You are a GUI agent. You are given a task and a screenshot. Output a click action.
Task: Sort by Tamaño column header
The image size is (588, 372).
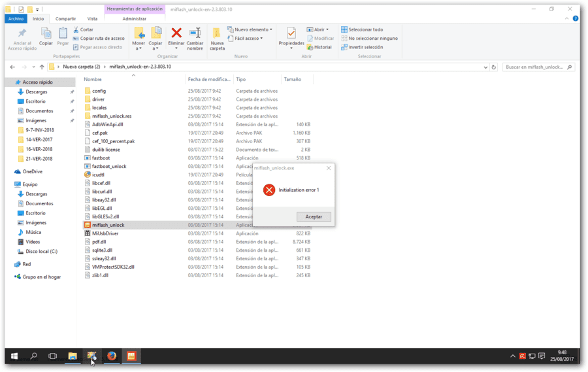pyautogui.click(x=293, y=79)
